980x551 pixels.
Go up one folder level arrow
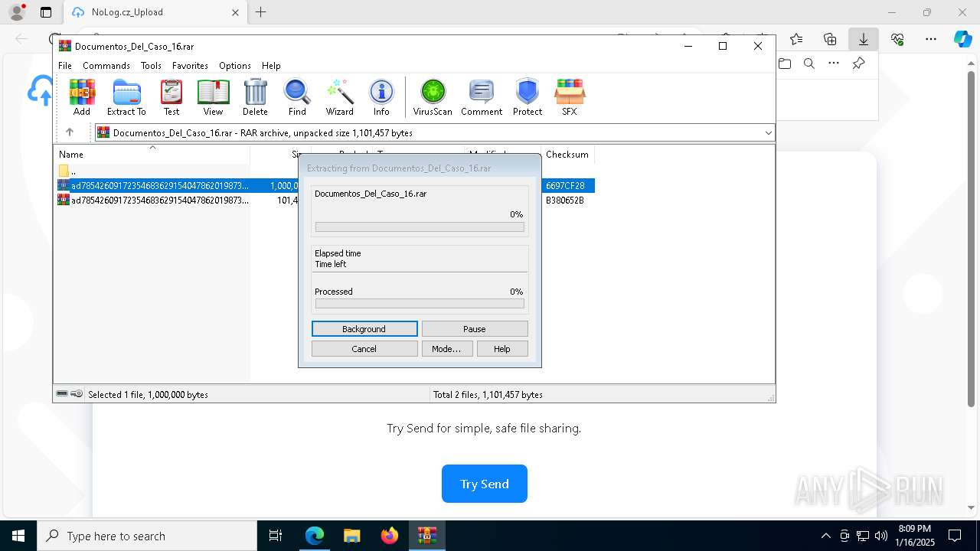[70, 132]
